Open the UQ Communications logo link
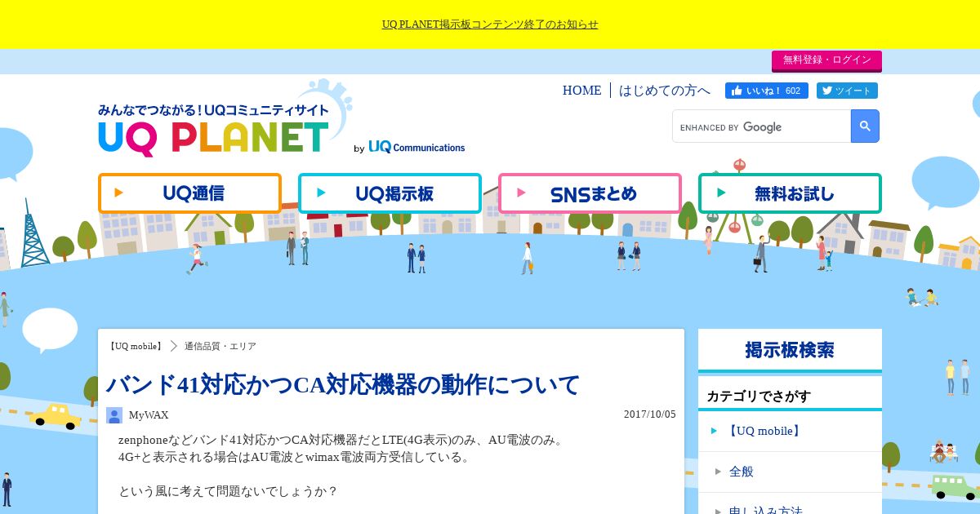The image size is (980, 514). tap(416, 147)
